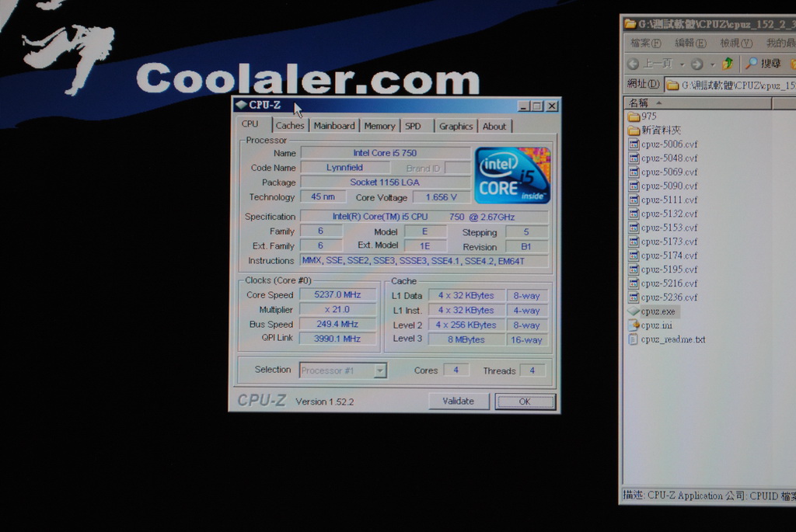Click the Instructions field listing MMX, SSE
Viewport: 796px width, 532px height.
click(424, 261)
